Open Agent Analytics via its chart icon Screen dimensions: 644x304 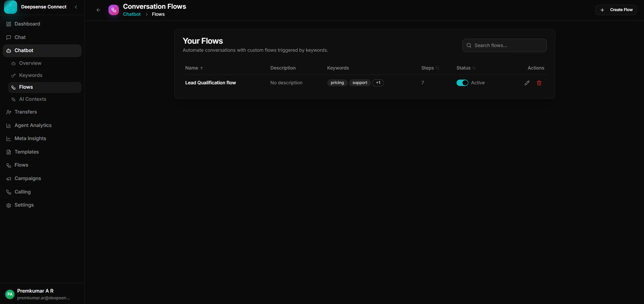(8, 125)
